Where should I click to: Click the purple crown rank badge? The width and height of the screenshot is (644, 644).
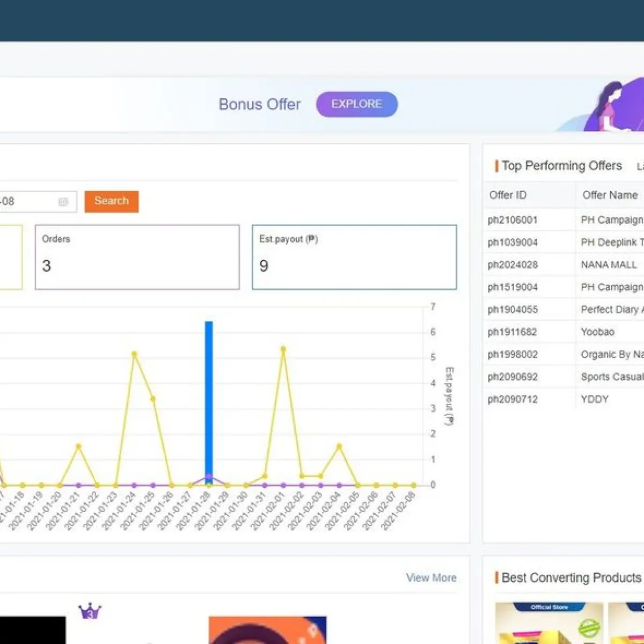(x=90, y=611)
